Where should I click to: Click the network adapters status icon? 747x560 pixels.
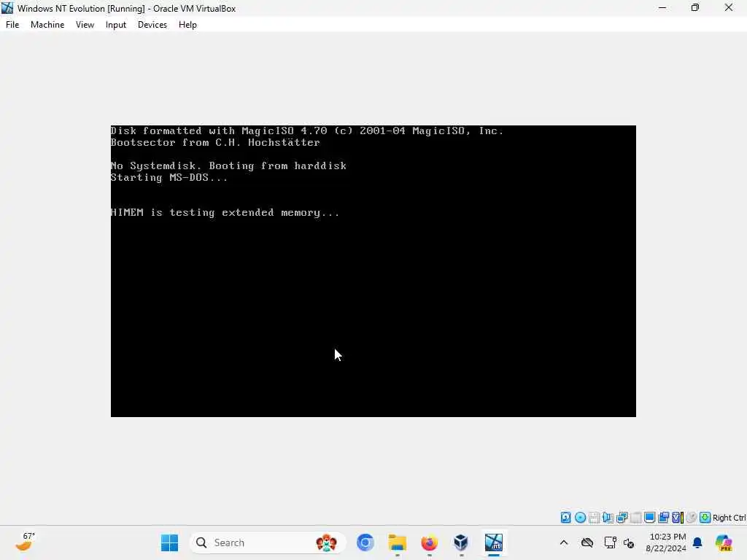[622, 518]
